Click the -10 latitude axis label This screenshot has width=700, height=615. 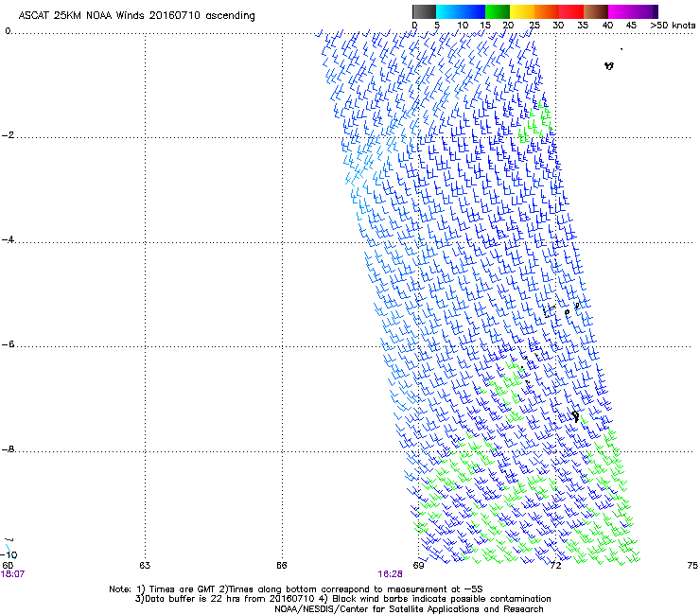[9, 555]
